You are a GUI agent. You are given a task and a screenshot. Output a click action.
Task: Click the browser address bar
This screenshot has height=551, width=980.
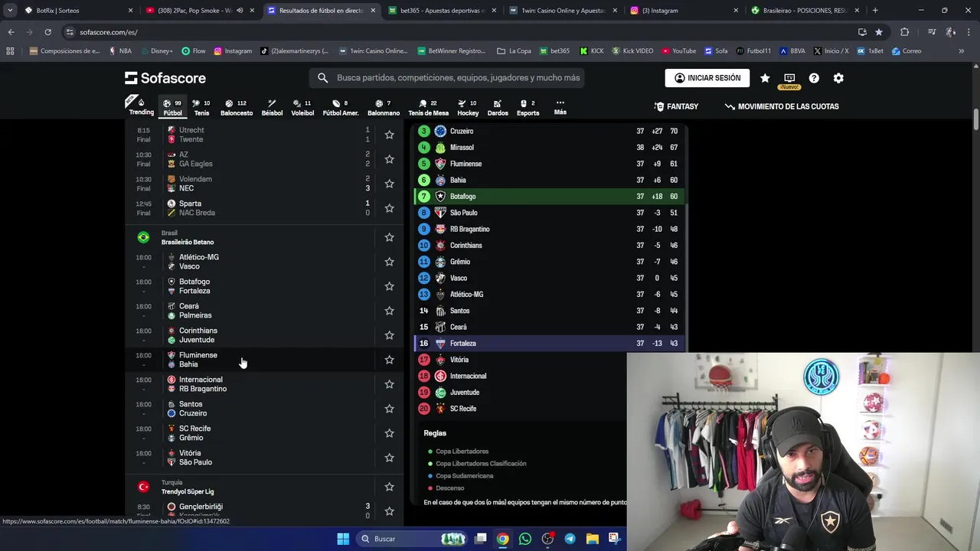click(x=459, y=32)
